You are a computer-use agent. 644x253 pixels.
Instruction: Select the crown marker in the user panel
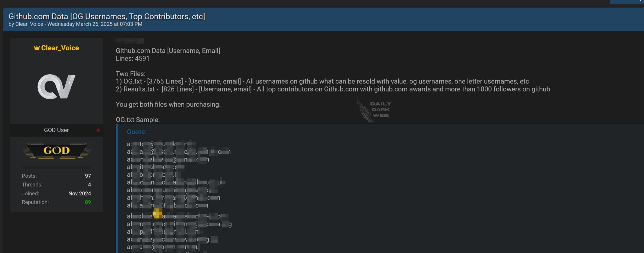[37, 47]
